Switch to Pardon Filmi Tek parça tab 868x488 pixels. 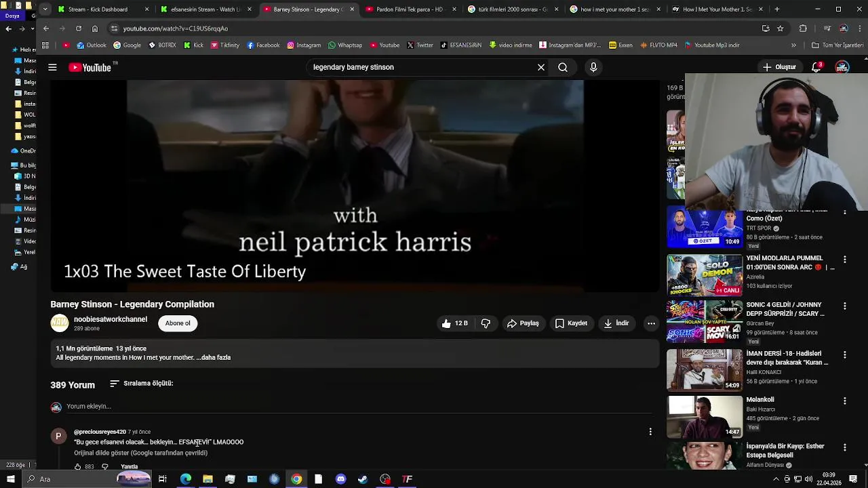click(412, 9)
